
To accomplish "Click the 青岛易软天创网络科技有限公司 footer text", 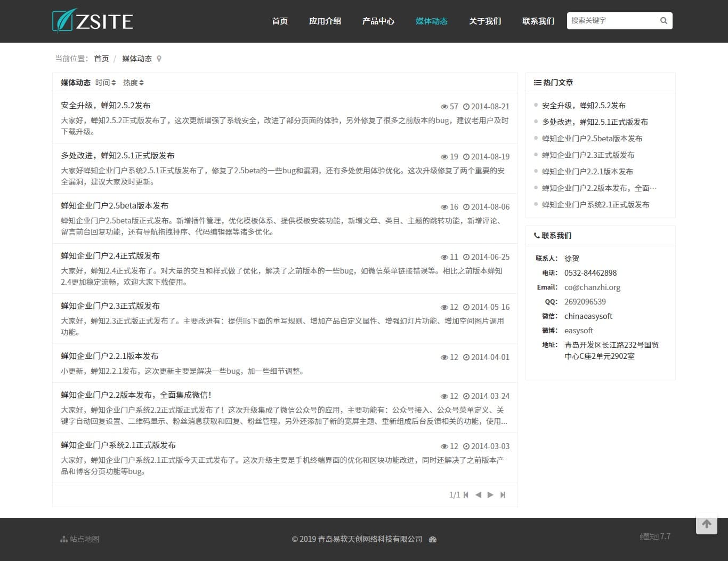I will tap(370, 539).
